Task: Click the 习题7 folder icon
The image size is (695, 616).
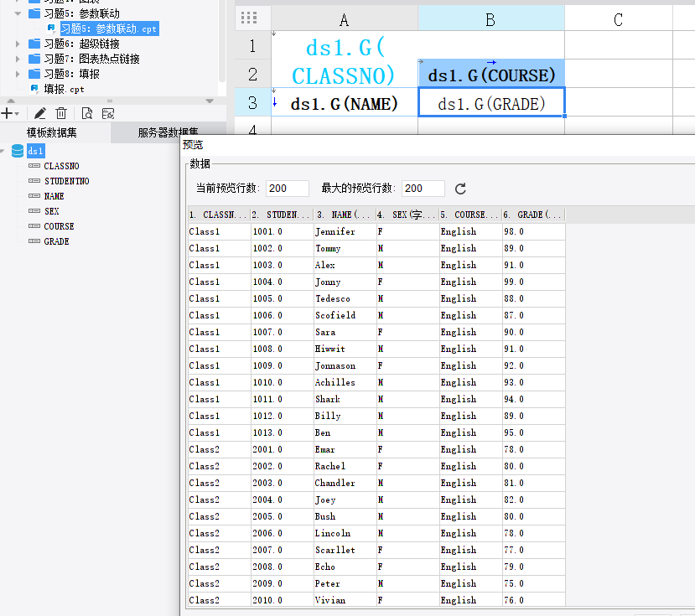Action: (34, 59)
